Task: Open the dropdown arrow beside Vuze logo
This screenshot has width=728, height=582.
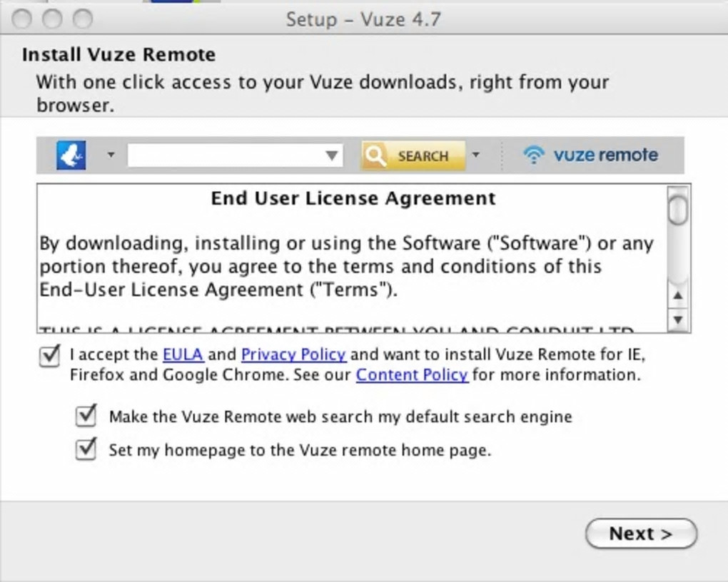Action: point(111,154)
